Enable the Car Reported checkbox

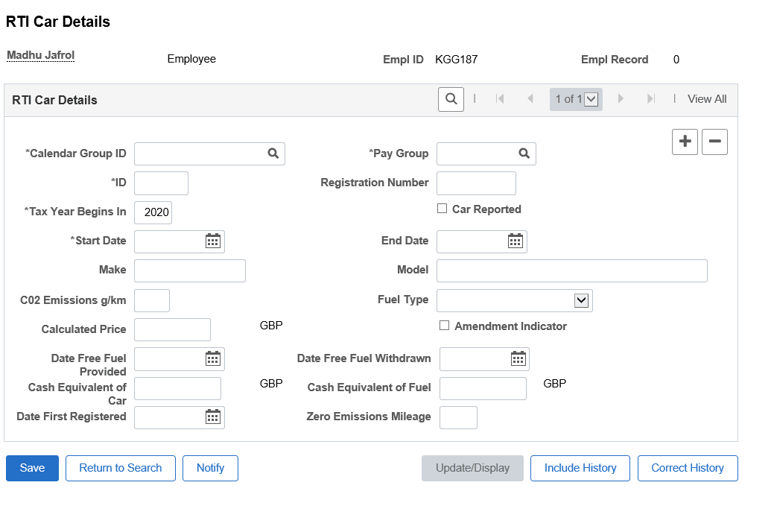[x=442, y=209]
